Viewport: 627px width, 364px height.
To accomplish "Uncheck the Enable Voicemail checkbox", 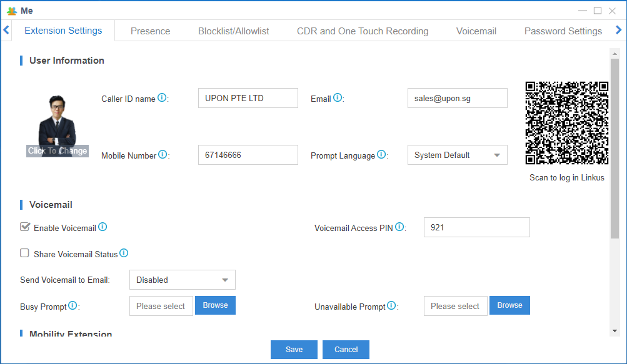I will (x=24, y=227).
